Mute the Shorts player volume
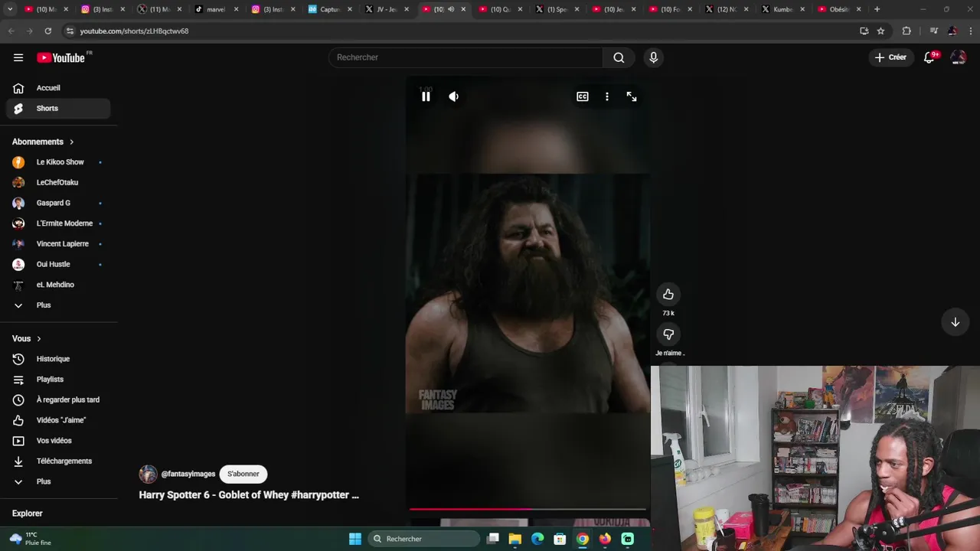This screenshot has width=980, height=551. pyautogui.click(x=454, y=96)
